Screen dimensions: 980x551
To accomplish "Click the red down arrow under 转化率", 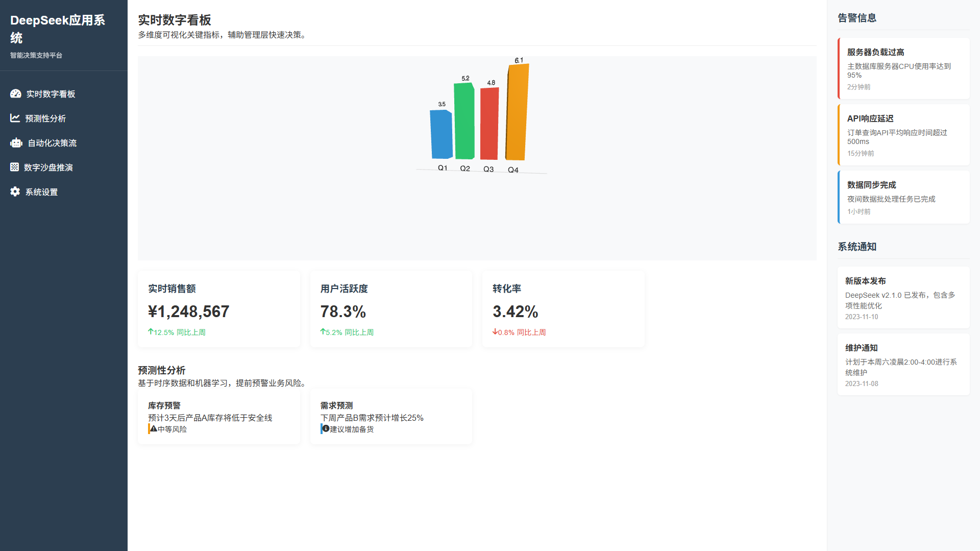I will point(495,332).
